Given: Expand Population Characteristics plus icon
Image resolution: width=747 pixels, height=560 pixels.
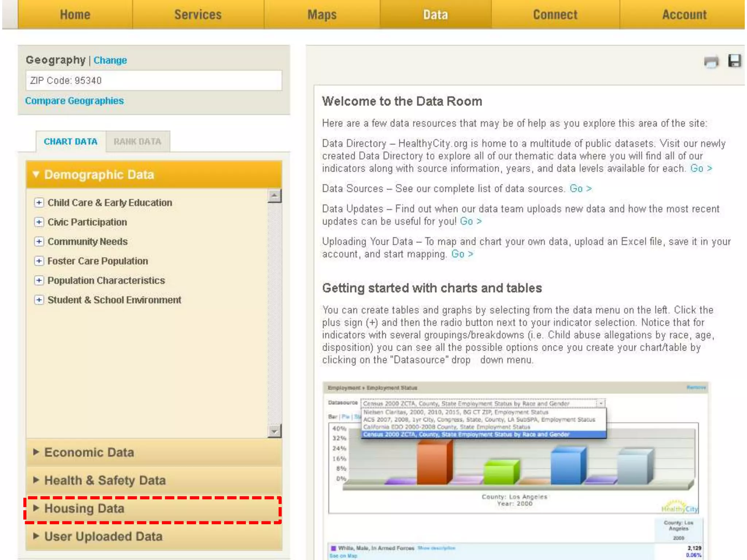Looking at the screenshot, I should pyautogui.click(x=39, y=280).
